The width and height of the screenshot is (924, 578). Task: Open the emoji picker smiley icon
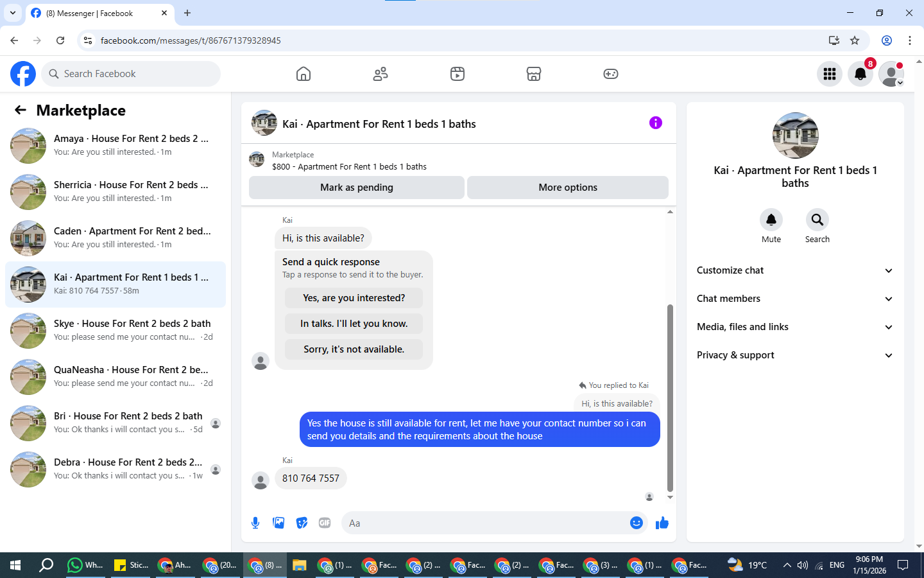click(x=637, y=523)
